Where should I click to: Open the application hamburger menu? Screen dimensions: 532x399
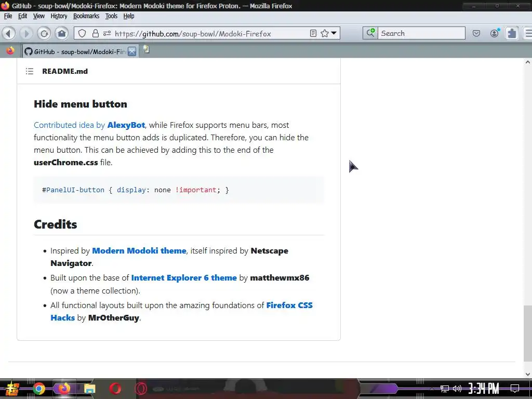(x=528, y=33)
